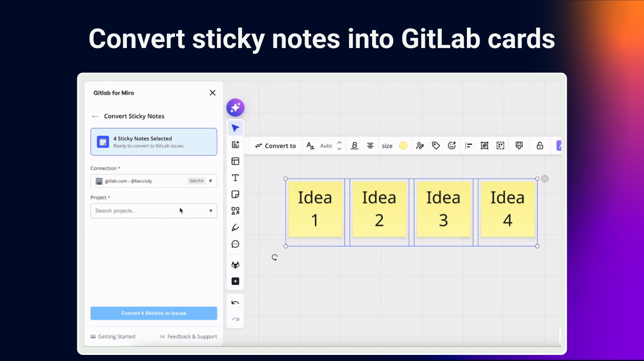
Task: Open the GitLab app icon in the toolbar
Action: pyautogui.click(x=235, y=265)
